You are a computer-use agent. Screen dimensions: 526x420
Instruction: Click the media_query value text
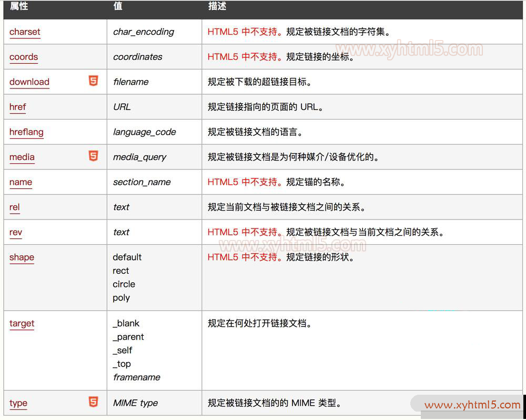[139, 157]
